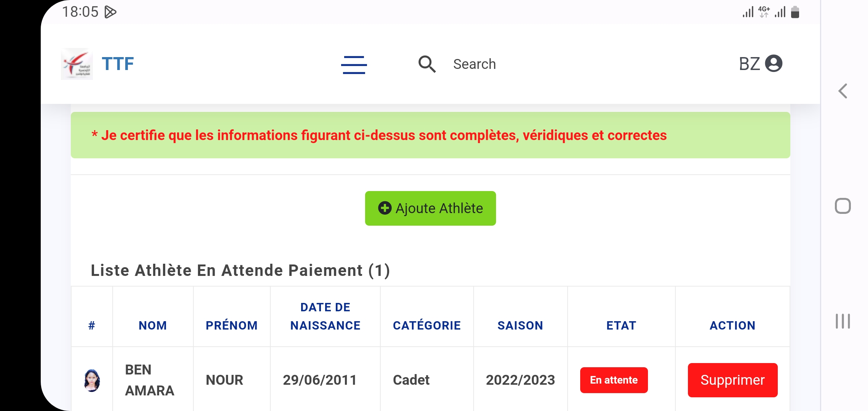This screenshot has width=868, height=411.
Task: Open the hamburger navigation menu
Action: tap(354, 64)
